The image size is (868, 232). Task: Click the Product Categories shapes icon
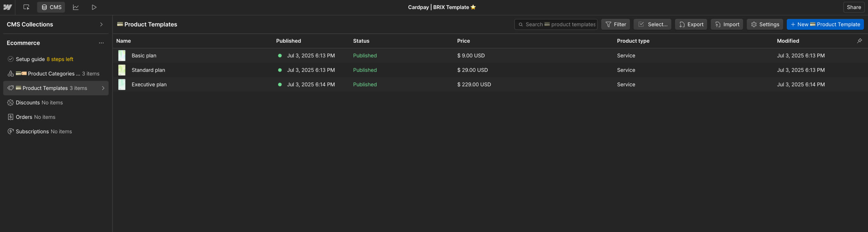point(11,74)
